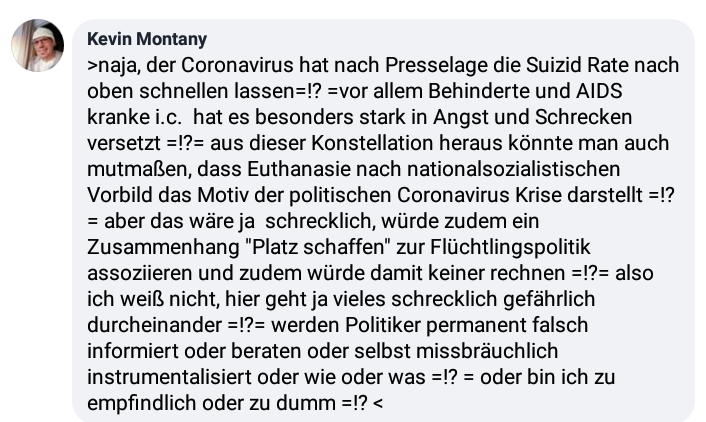Click the word "Suizid" in the first line
Screen dimensions: 706x422
(554, 65)
